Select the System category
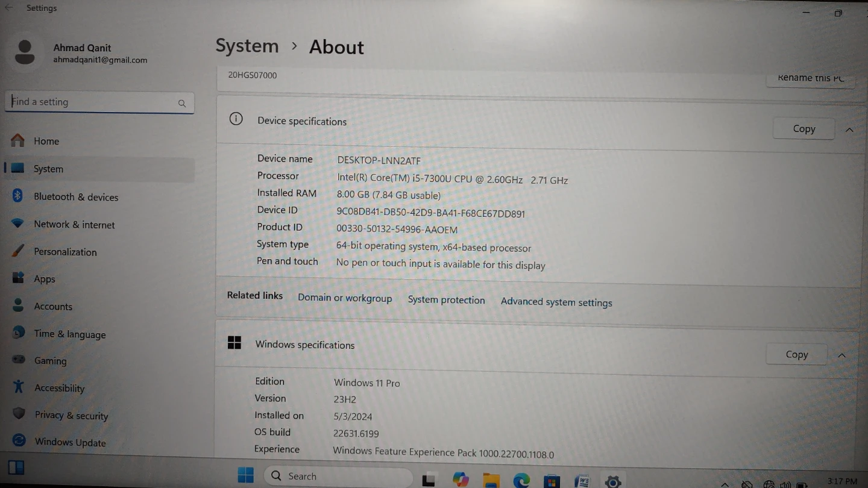Image resolution: width=868 pixels, height=488 pixels. [x=99, y=169]
